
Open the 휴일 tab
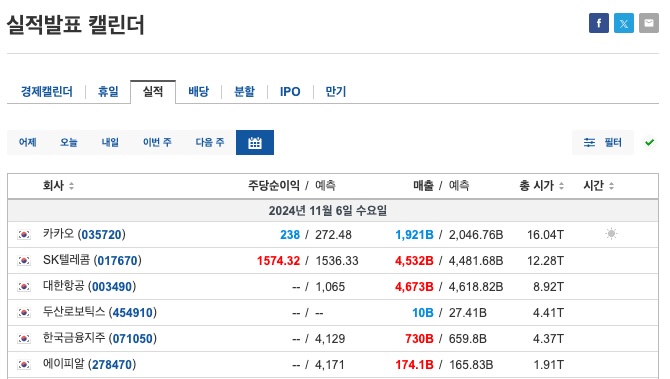[108, 91]
